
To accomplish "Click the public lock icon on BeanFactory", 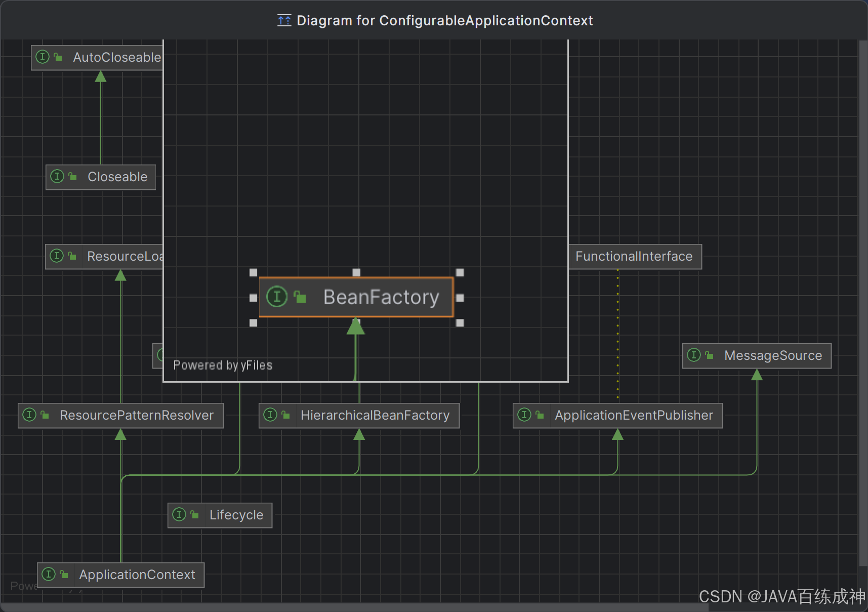I will tap(300, 297).
